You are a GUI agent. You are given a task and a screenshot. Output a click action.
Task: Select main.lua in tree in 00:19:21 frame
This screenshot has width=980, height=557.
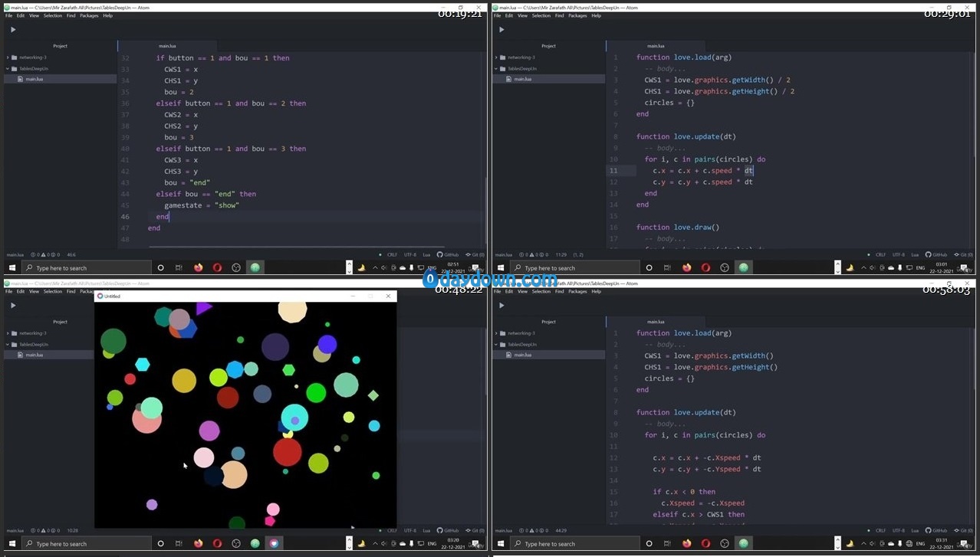(x=34, y=79)
